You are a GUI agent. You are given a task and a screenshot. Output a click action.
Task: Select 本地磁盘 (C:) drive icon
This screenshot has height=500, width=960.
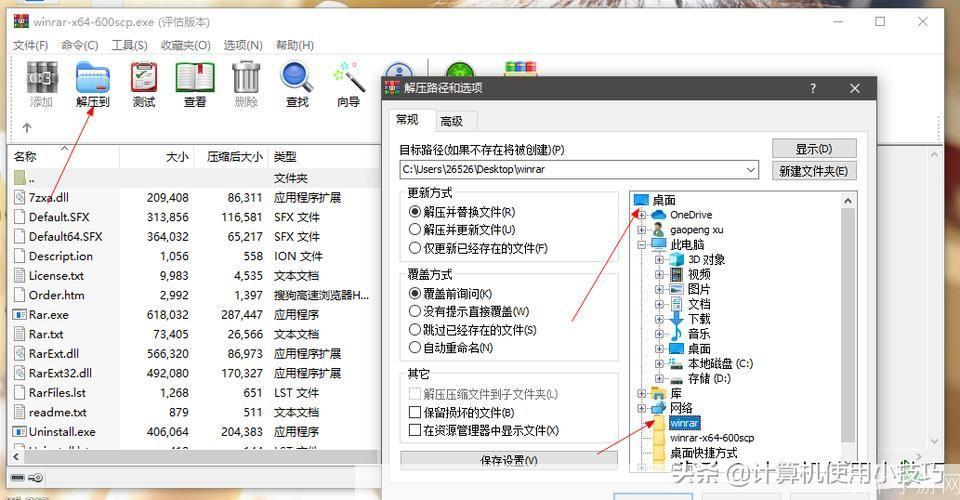click(x=677, y=364)
